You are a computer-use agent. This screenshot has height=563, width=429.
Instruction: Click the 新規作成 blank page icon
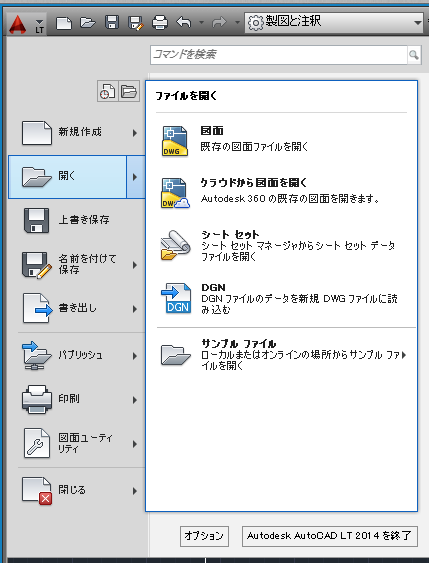[37, 133]
